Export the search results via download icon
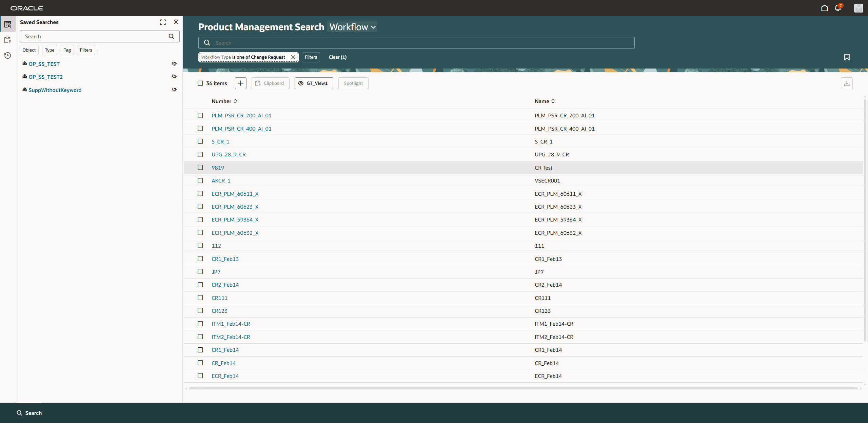The width and height of the screenshot is (868, 423). click(x=847, y=83)
